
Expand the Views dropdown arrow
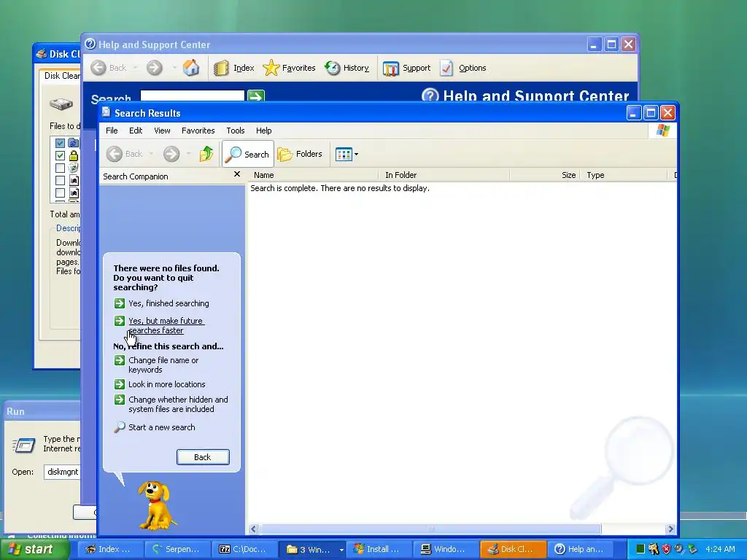coord(356,155)
